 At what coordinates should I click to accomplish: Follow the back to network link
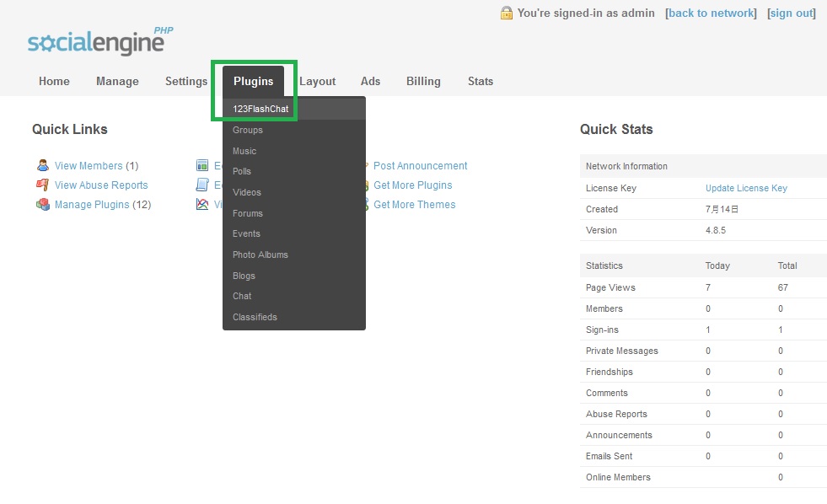pos(711,13)
